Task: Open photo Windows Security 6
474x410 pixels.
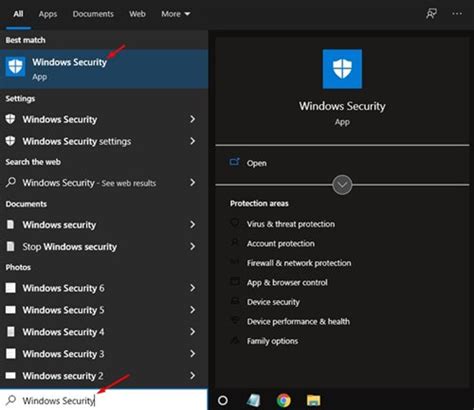Action: (104, 288)
